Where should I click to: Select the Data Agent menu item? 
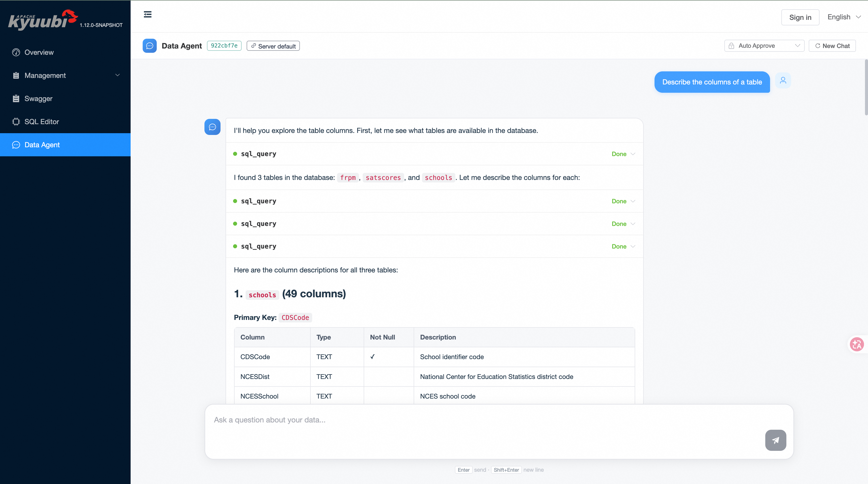click(65, 144)
